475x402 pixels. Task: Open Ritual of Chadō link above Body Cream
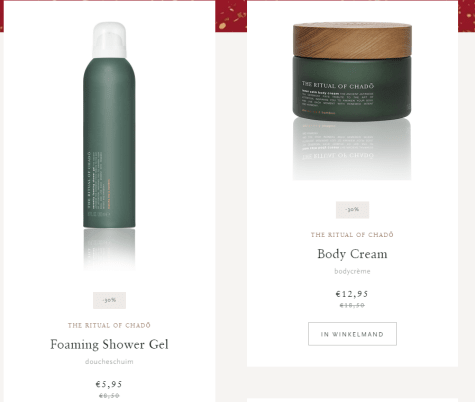coord(352,235)
